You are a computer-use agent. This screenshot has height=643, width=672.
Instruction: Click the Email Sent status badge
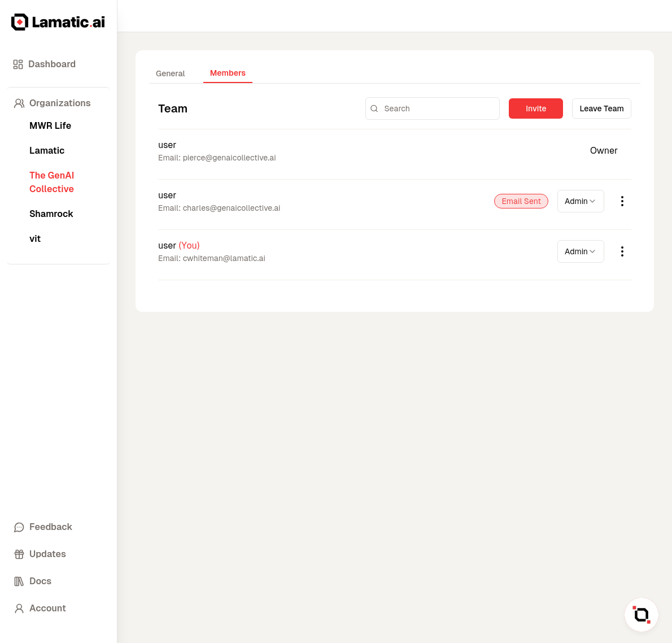(x=521, y=201)
